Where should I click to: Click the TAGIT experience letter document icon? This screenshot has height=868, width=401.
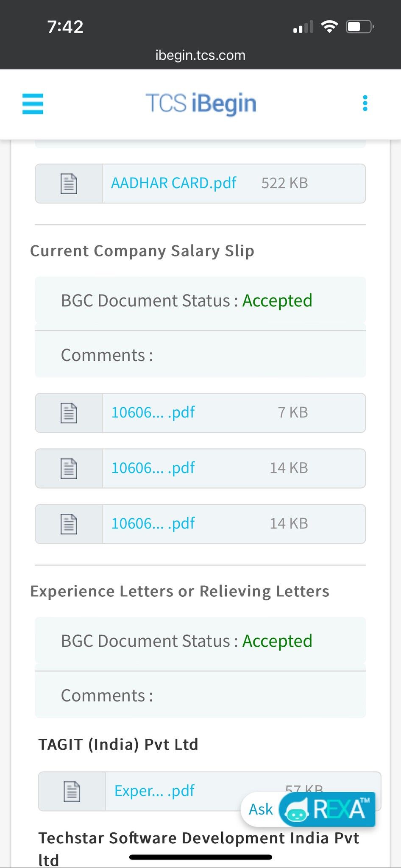[72, 791]
